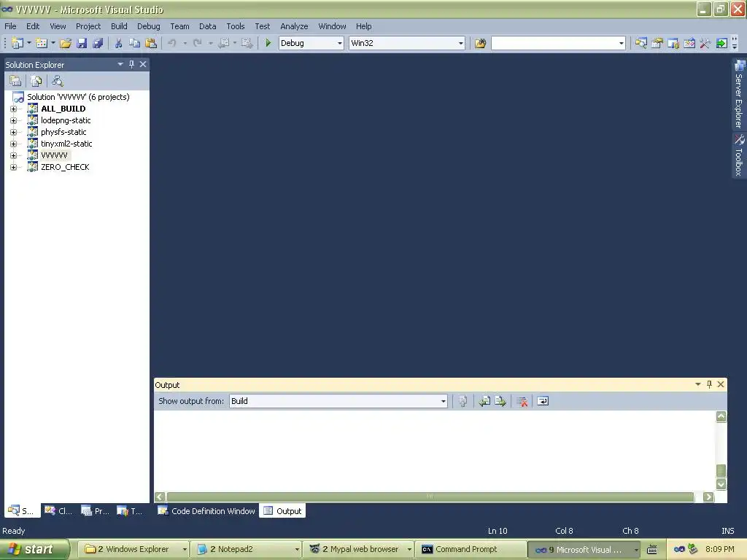Toggle auto-hide pin on Output panel
Screen dimensions: 747x560
(x=709, y=384)
